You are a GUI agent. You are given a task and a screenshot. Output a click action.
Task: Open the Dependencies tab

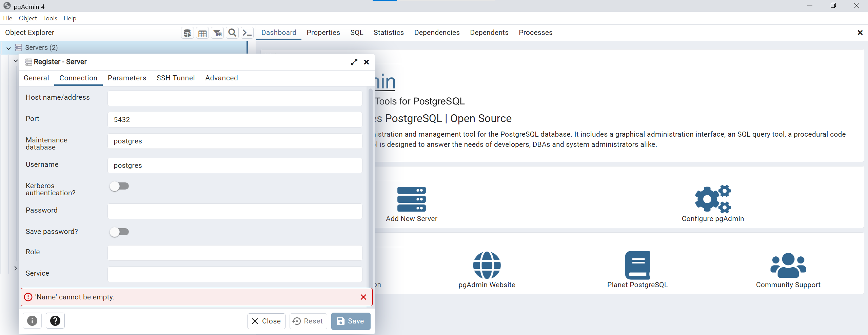tap(437, 33)
